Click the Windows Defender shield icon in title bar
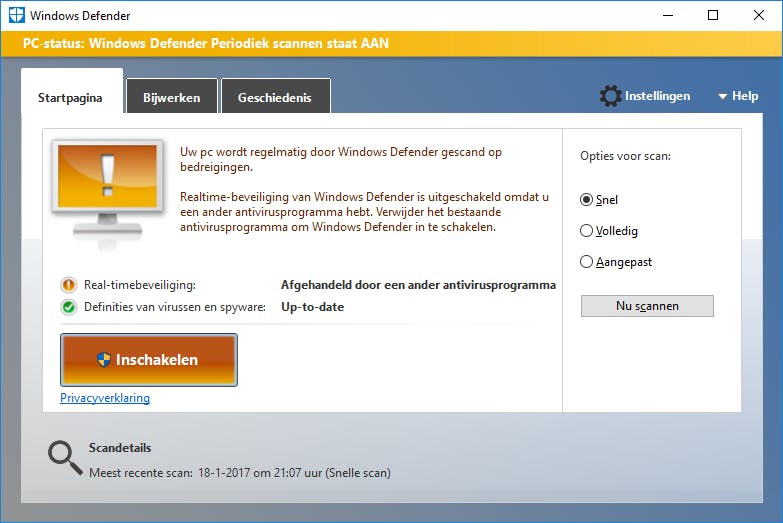The image size is (783, 523). tap(16, 15)
